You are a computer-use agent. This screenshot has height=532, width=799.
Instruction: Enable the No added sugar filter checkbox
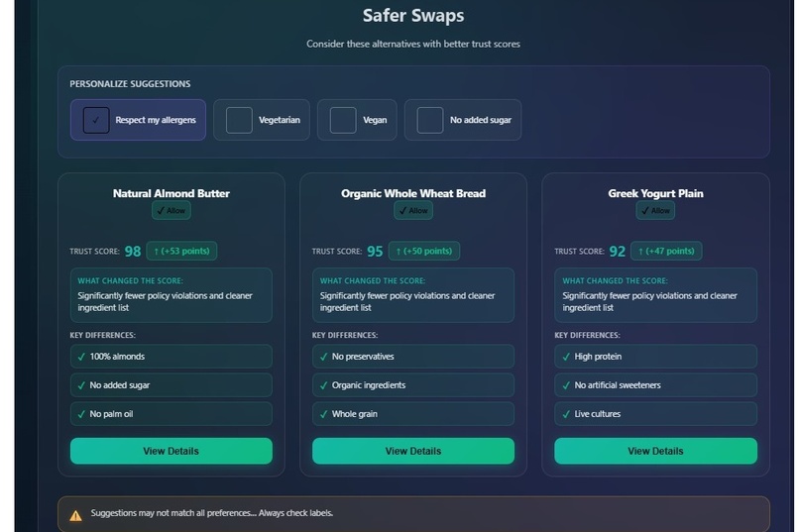click(x=430, y=120)
